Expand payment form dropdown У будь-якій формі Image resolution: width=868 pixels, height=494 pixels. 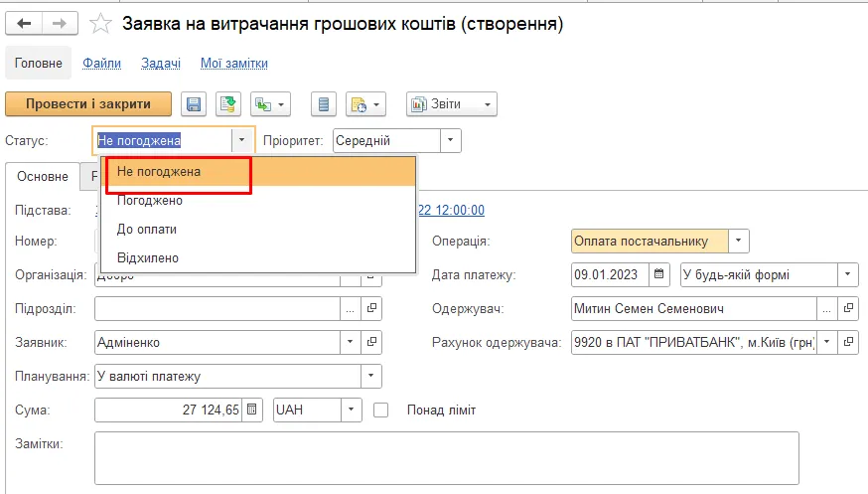pos(847,274)
